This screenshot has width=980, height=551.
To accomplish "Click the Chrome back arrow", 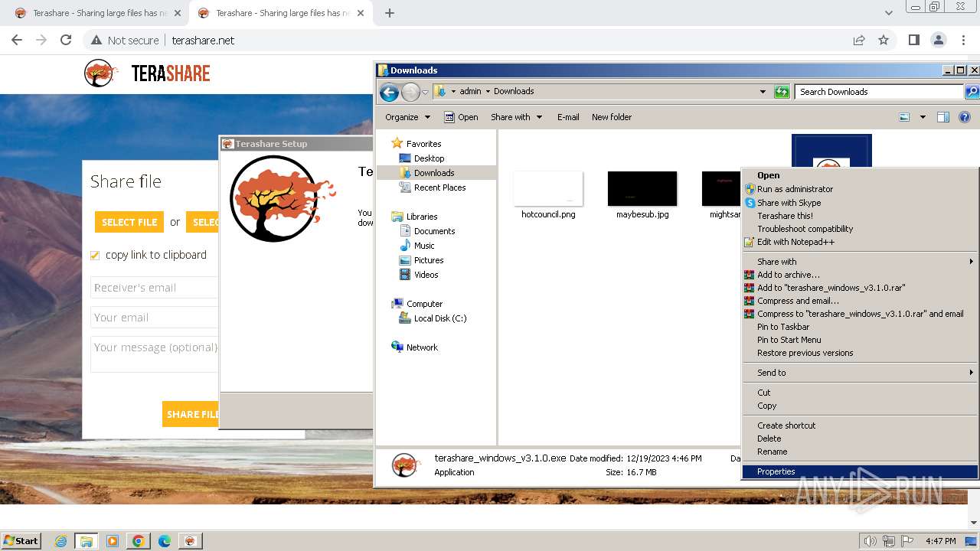I will (x=17, y=40).
